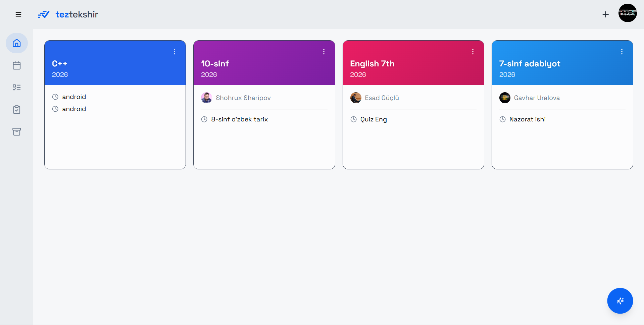This screenshot has width=644, height=325.
Task: Click the AI sparkle floating button
Action: click(620, 301)
